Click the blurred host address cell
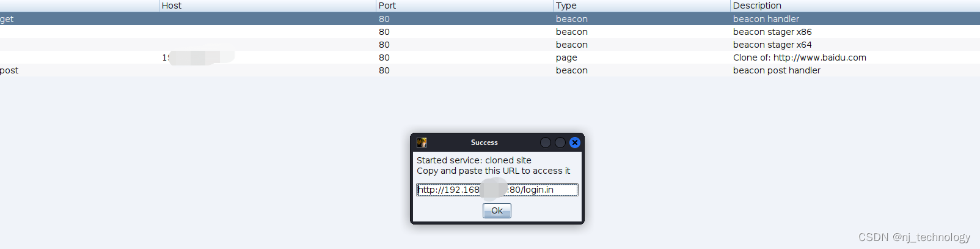This screenshot has height=249, width=980. pos(199,58)
